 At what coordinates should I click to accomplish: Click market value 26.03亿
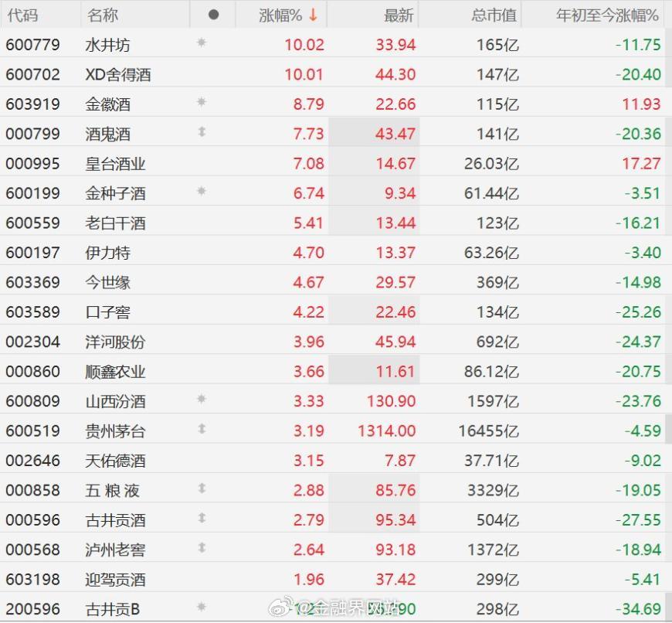click(x=491, y=164)
